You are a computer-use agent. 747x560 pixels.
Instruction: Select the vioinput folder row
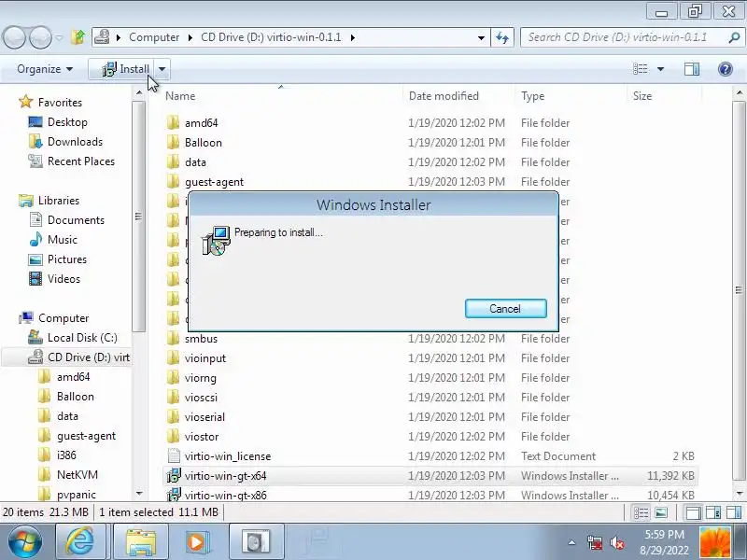coord(429,358)
